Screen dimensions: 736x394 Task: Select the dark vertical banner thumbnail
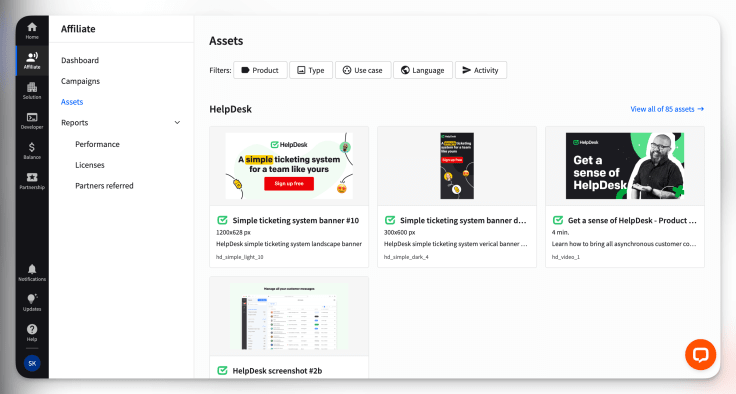point(457,166)
